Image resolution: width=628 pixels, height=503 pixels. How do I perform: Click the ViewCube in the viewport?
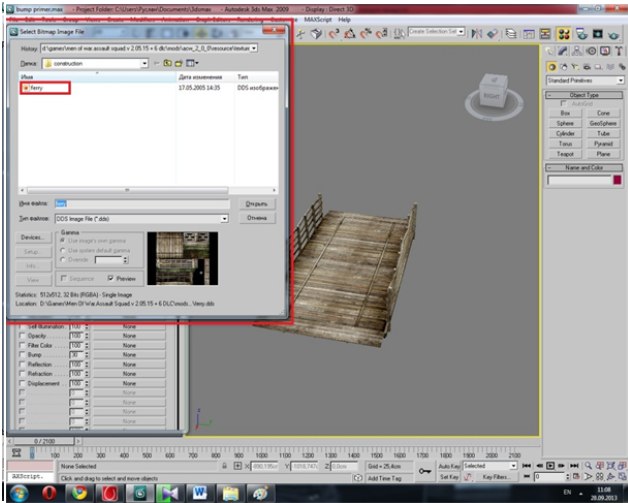click(494, 93)
